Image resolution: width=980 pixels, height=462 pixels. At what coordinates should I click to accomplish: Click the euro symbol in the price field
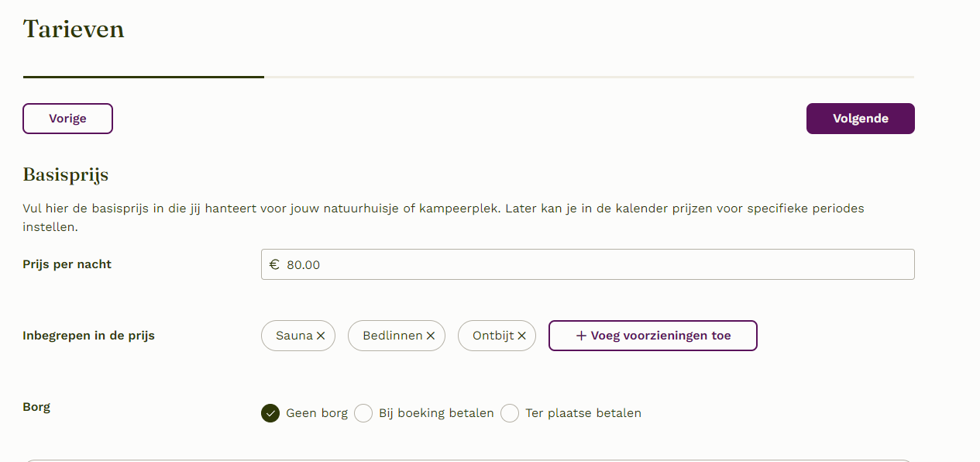click(x=274, y=264)
